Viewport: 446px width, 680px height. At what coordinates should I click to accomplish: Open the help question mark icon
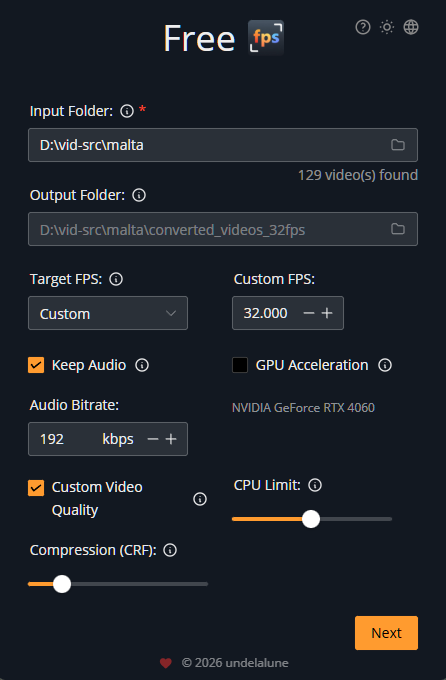pyautogui.click(x=363, y=27)
